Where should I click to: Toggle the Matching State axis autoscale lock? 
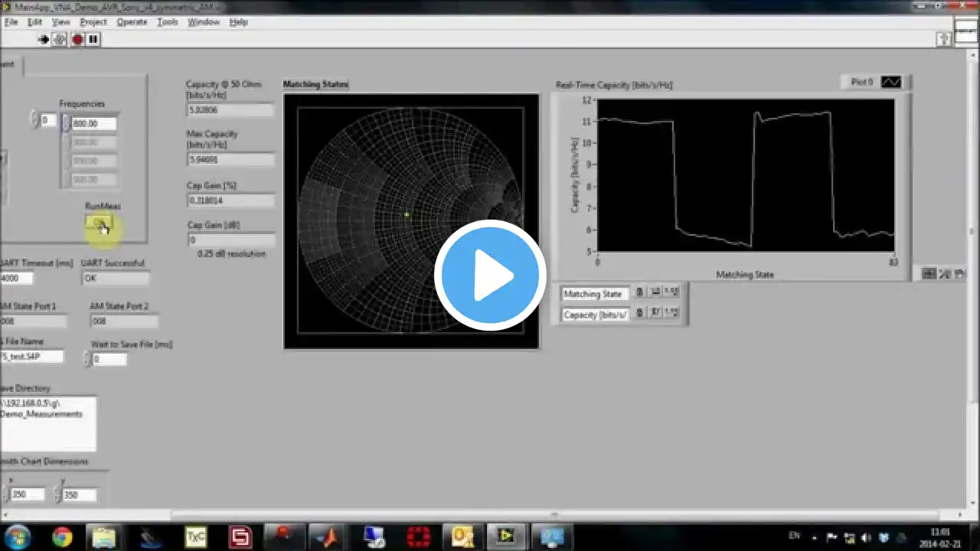640,292
